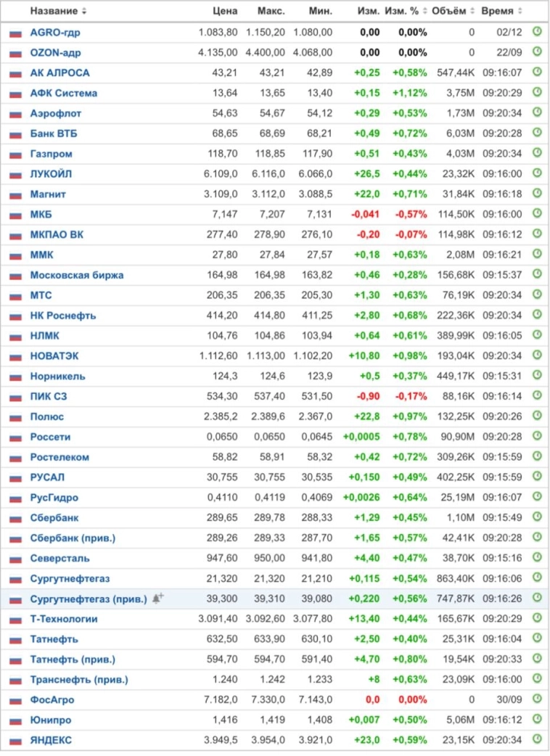Viewport: 550px width, 756px height.
Task: Sort by Время using its sort arrows
Action: [520, 12]
